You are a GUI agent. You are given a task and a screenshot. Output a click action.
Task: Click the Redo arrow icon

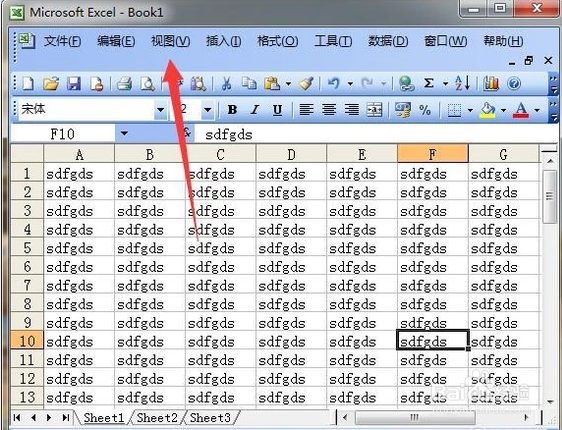[367, 84]
